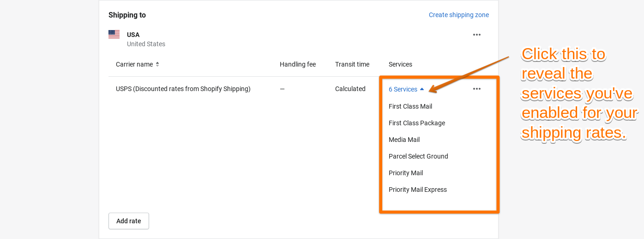This screenshot has width=644, height=239.
Task: Click the Carrier name sort arrows
Action: (157, 64)
